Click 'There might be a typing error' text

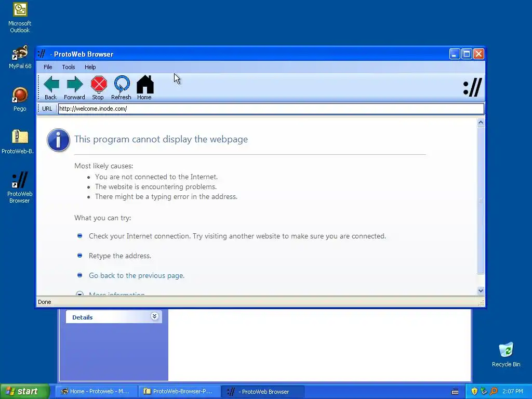click(x=166, y=197)
